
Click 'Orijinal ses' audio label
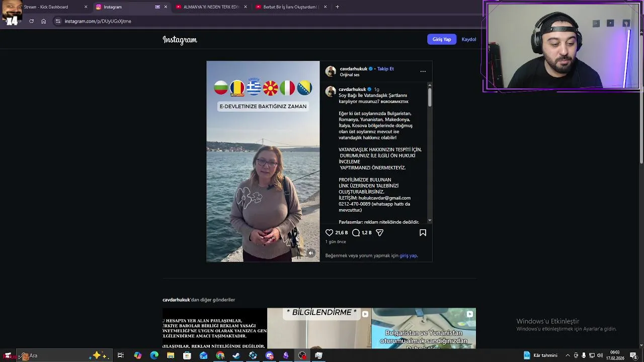(350, 75)
